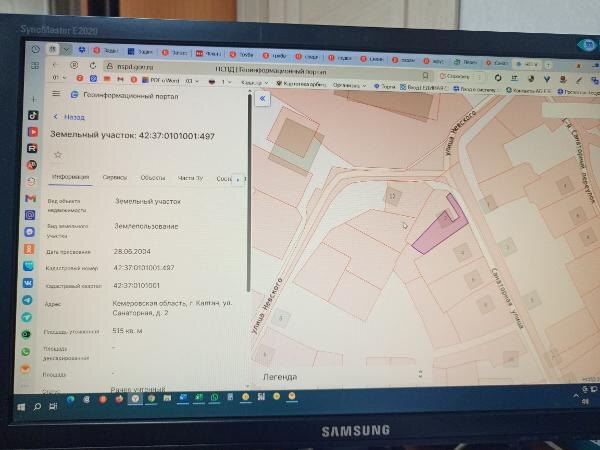
Task: Select the Части ЗУ tab
Action: tap(190, 178)
